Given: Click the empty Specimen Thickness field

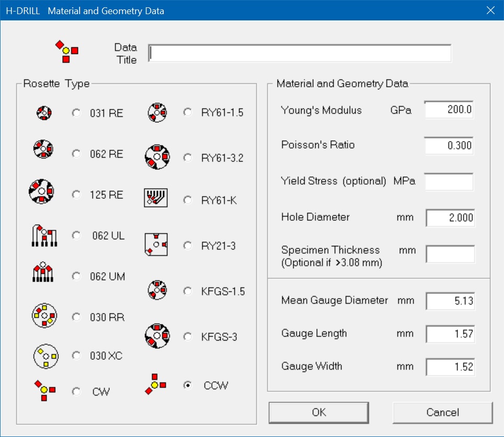Looking at the screenshot, I should pos(450,254).
